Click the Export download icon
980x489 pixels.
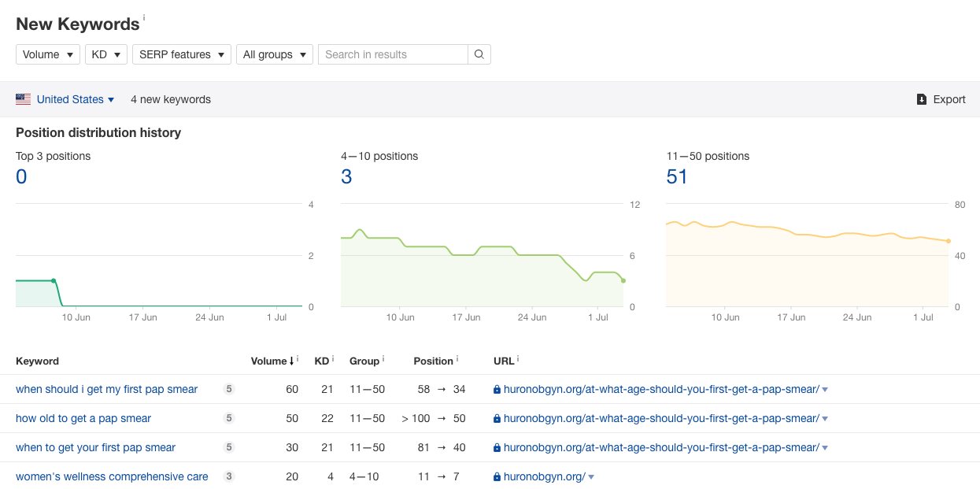(922, 99)
